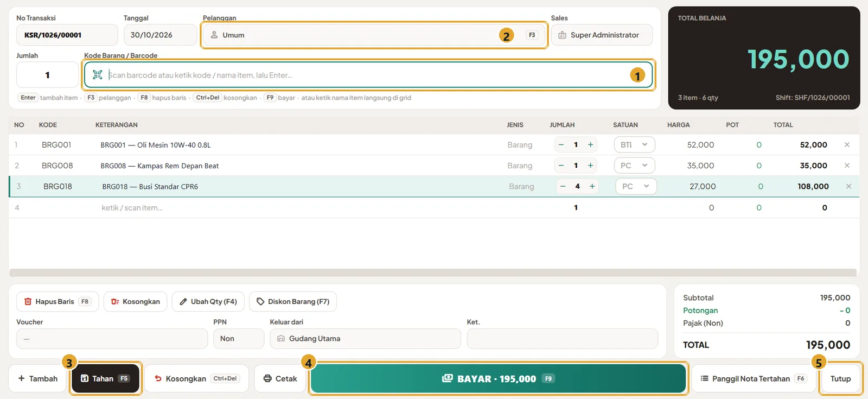868x399 pixels.
Task: Focus the barcode or item code input
Action: (x=369, y=75)
